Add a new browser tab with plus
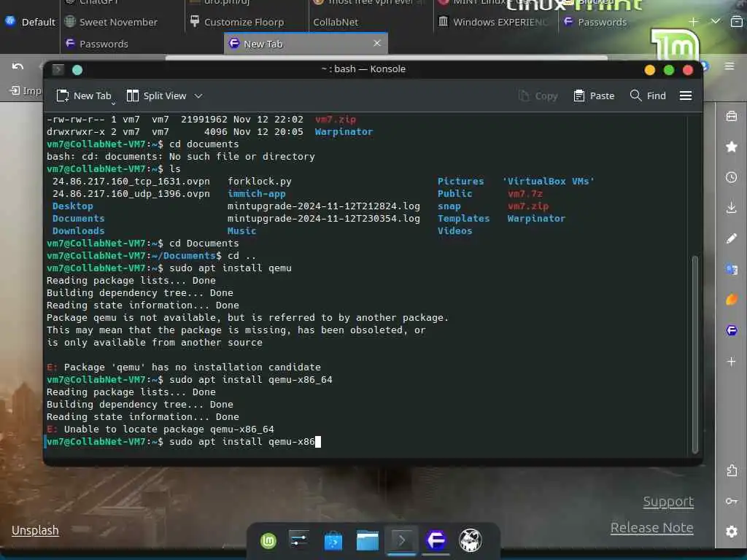Image resolution: width=747 pixels, height=560 pixels. point(693,21)
